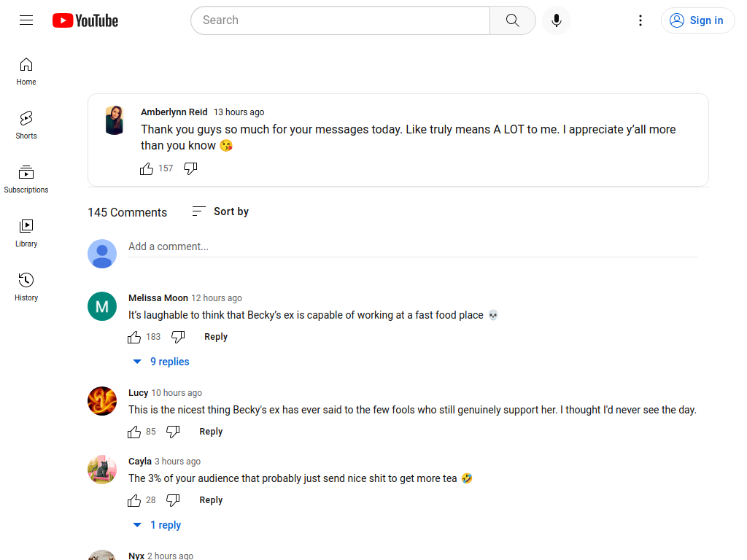Click the Add a comment field
Image resolution: width=747 pixels, height=560 pixels.
[x=413, y=246]
